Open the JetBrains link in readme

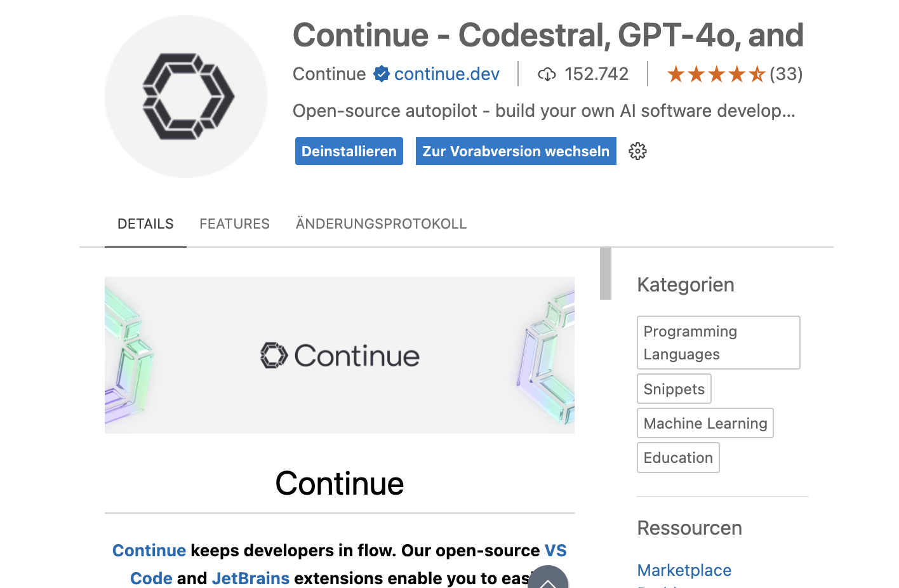point(251,578)
